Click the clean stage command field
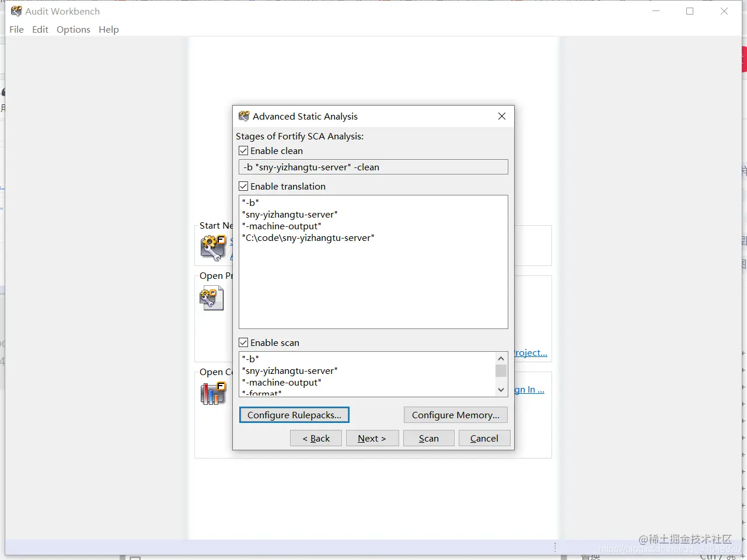The height and width of the screenshot is (560, 747). click(x=373, y=167)
